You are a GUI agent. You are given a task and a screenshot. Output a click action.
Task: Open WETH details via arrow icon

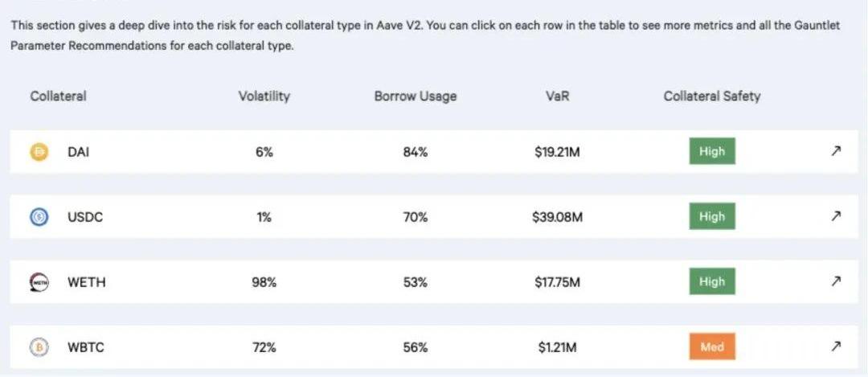click(x=836, y=281)
